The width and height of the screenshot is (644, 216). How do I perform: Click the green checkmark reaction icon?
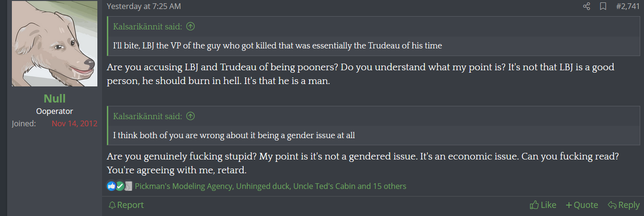click(120, 186)
